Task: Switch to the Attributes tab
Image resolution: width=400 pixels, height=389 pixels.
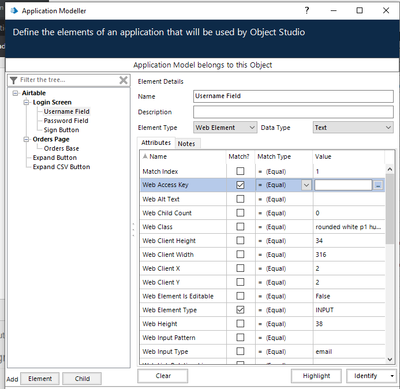Action: click(156, 143)
